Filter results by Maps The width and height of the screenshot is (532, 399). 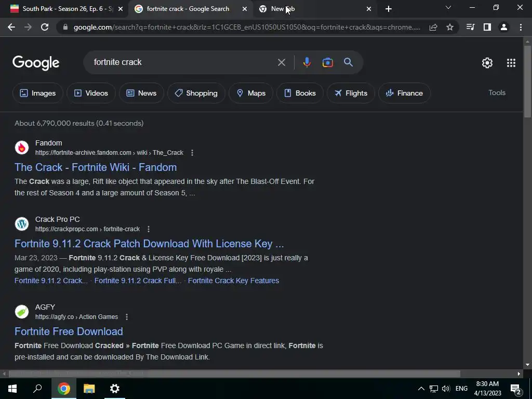(251, 93)
